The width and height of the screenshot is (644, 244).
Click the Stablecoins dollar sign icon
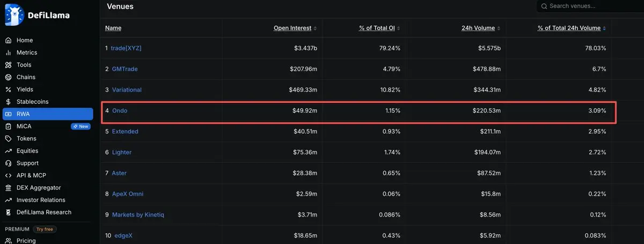tap(8, 102)
